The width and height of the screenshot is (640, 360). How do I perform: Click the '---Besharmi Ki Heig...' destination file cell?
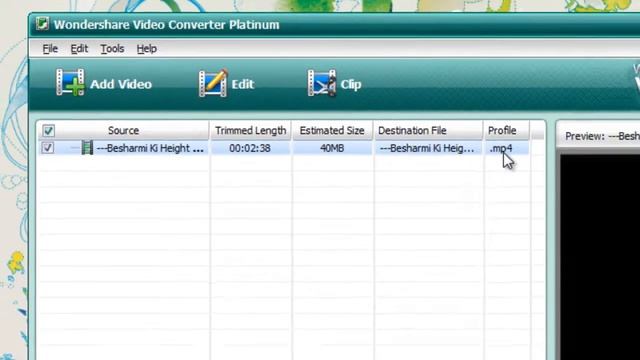pos(427,148)
